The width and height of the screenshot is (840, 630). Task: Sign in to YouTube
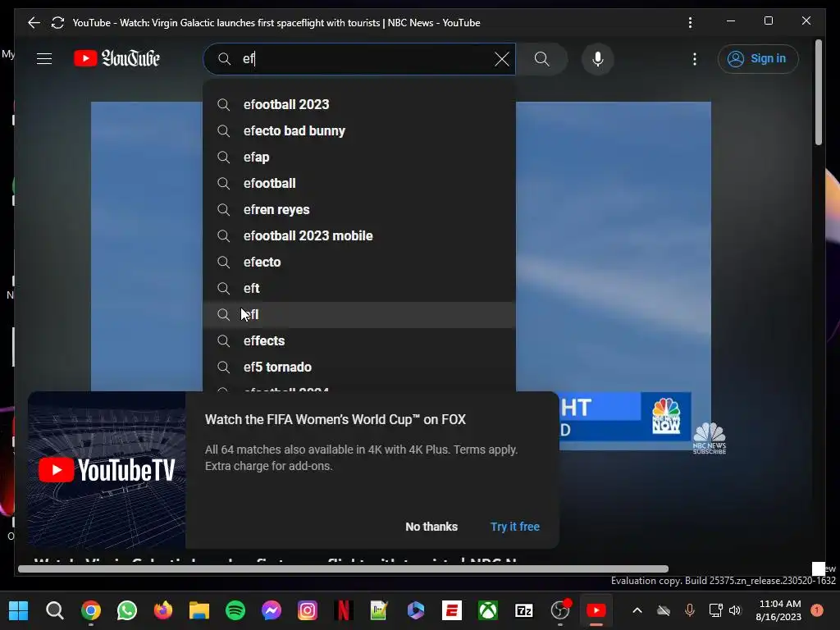pos(758,59)
